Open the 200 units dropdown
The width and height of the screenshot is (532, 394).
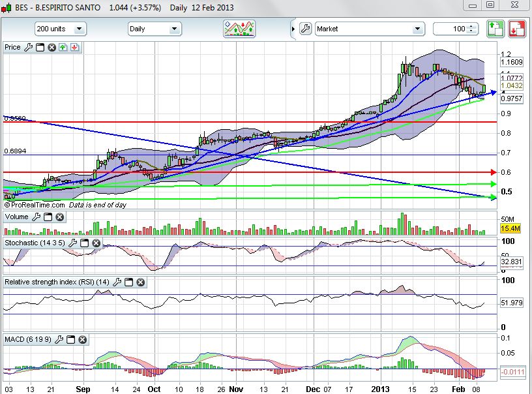point(61,29)
